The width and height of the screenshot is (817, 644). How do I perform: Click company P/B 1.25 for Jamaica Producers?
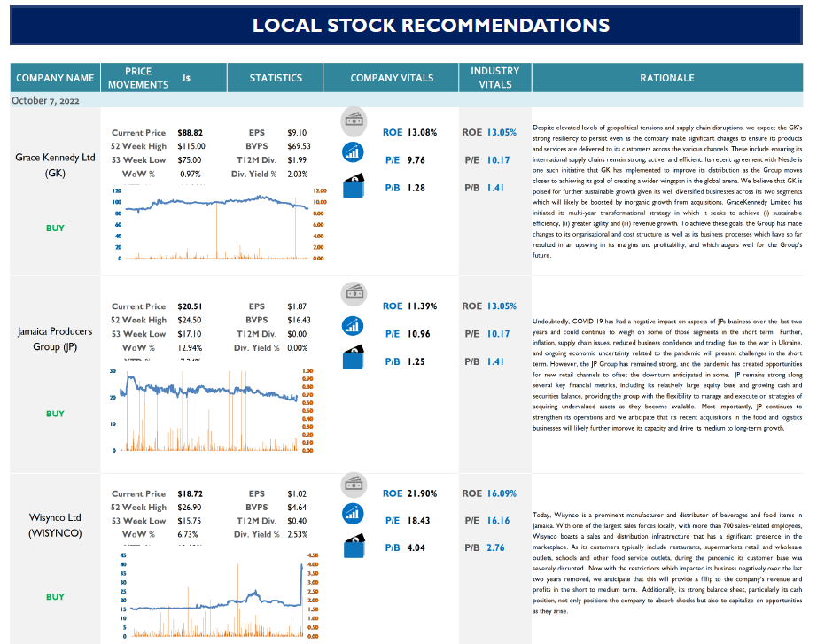pos(416,361)
